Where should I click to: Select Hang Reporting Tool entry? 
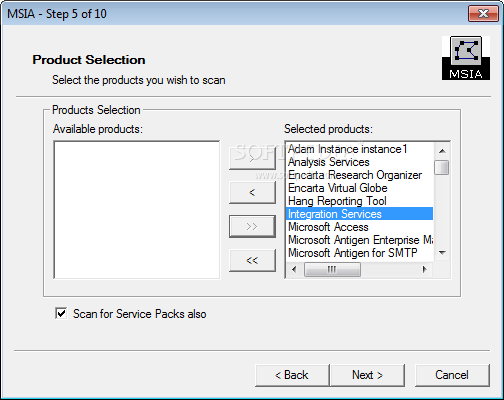[x=337, y=201]
